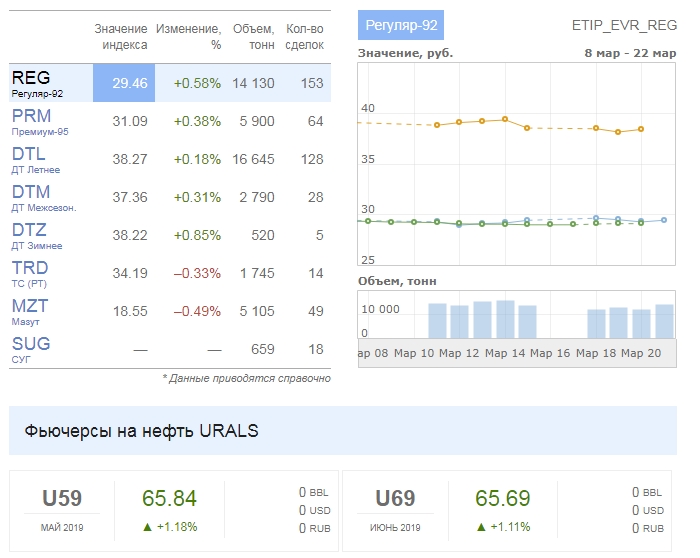Click the Фьючерсы на нефть URALS header
Image resolution: width=700 pixels, height=558 pixels.
[135, 431]
